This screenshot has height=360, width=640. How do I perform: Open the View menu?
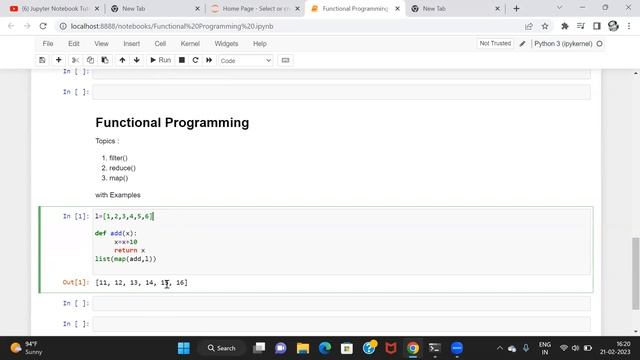point(101,44)
